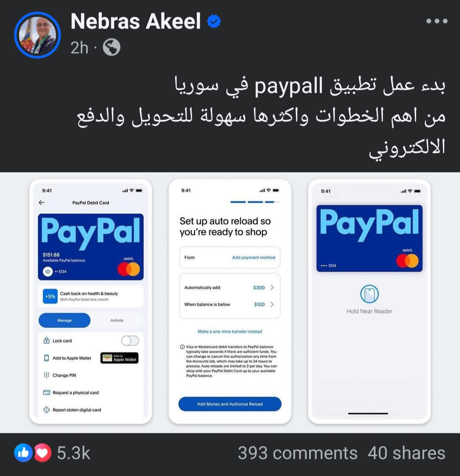460x476 pixels.
Task: Click the Request a physical card icon
Action: click(46, 392)
